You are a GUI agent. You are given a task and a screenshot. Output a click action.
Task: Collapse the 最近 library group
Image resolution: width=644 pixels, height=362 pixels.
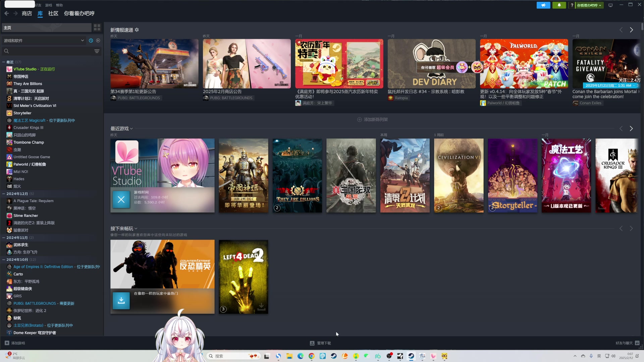[x=4, y=62]
